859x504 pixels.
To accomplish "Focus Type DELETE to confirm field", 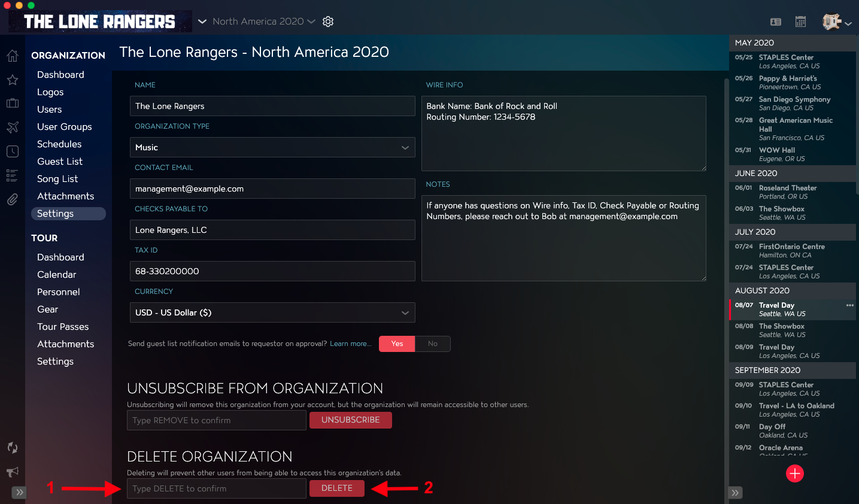I will [217, 488].
